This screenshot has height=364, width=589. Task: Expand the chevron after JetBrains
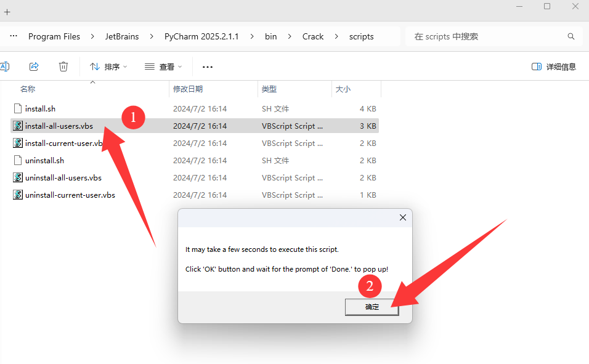(152, 36)
